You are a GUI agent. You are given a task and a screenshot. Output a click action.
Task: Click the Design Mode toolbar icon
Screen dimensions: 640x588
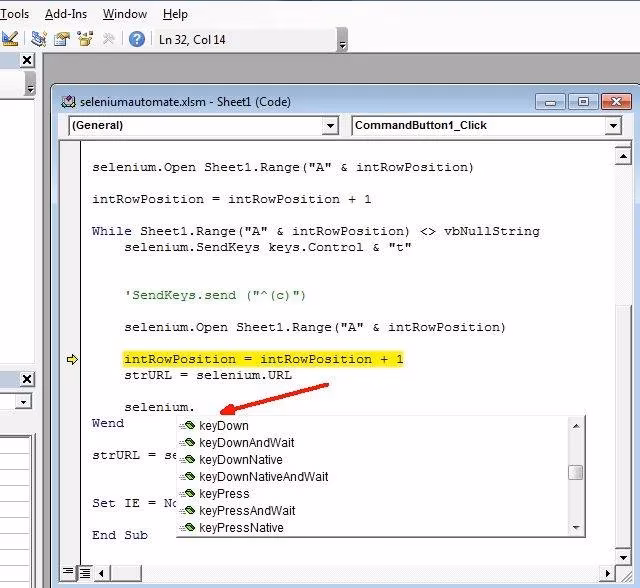pyautogui.click(x=9, y=39)
